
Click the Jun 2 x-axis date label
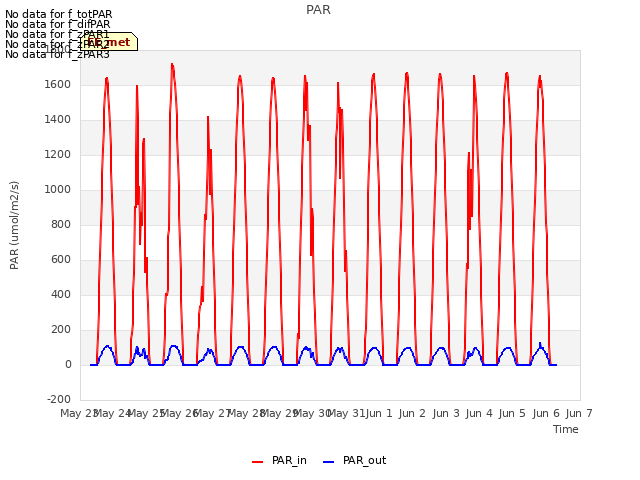412,413
